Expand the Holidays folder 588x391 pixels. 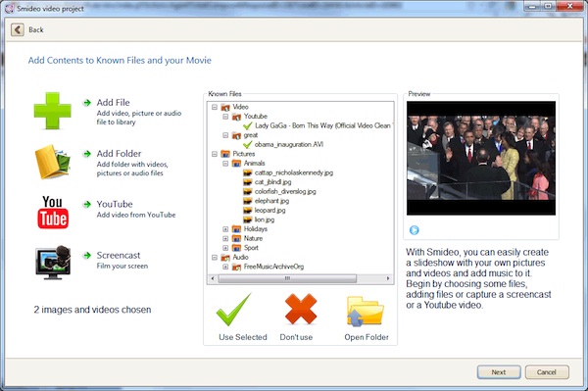[x=225, y=228]
